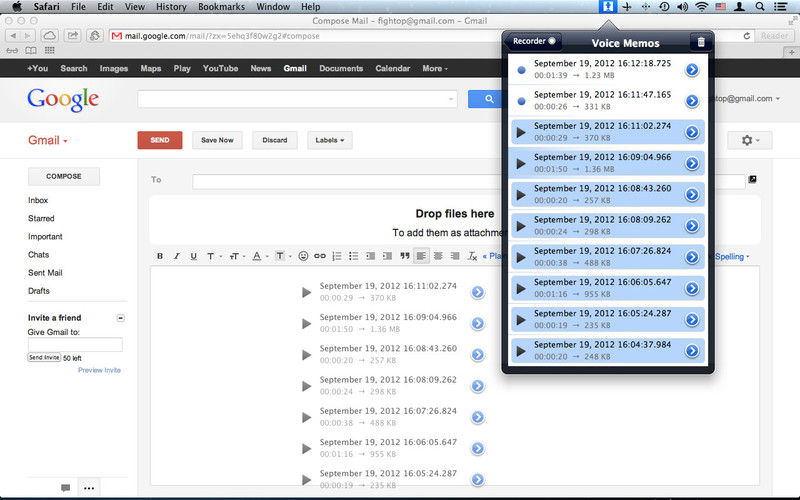
Task: Play the 16:04:37.984 memo in the Voice Memos panel
Action: (520, 351)
